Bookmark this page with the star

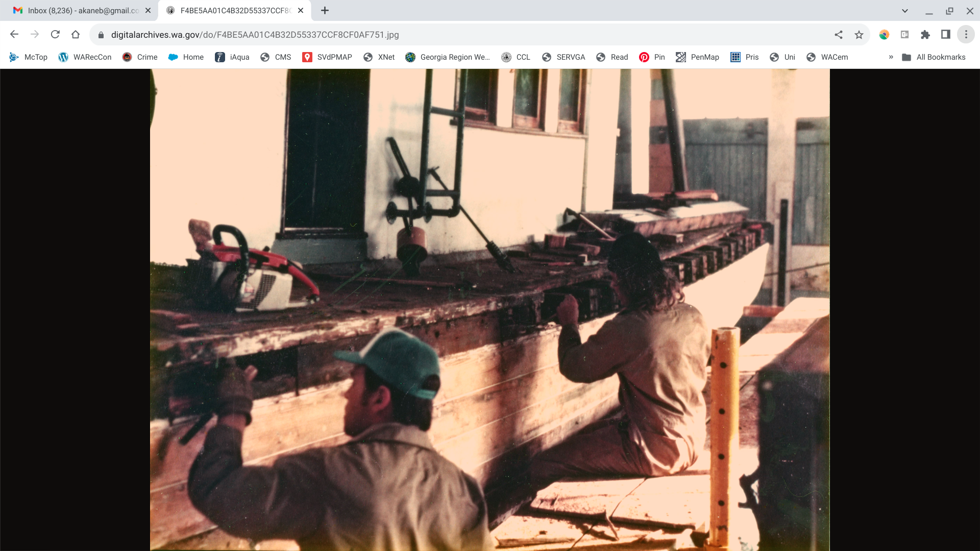859,35
